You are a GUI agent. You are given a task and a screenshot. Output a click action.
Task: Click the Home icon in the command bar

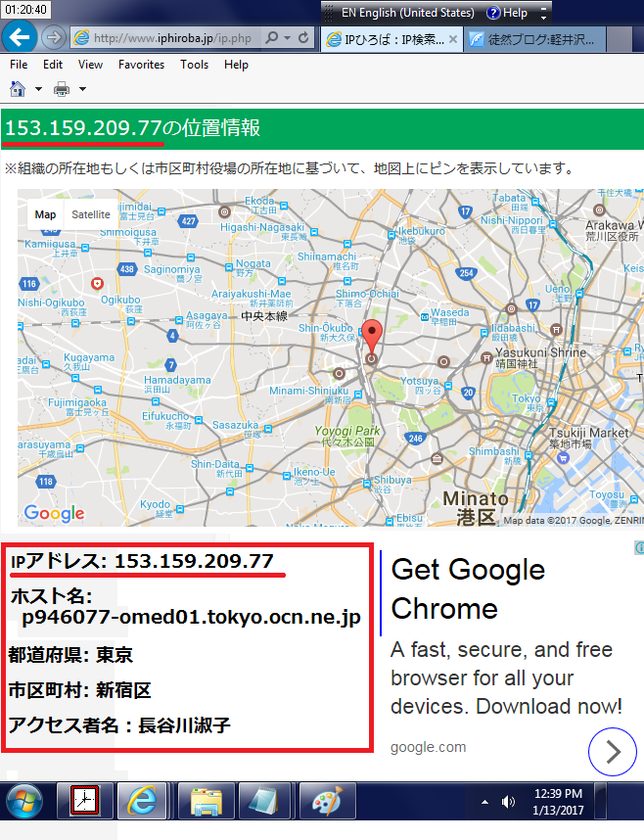pos(18,89)
